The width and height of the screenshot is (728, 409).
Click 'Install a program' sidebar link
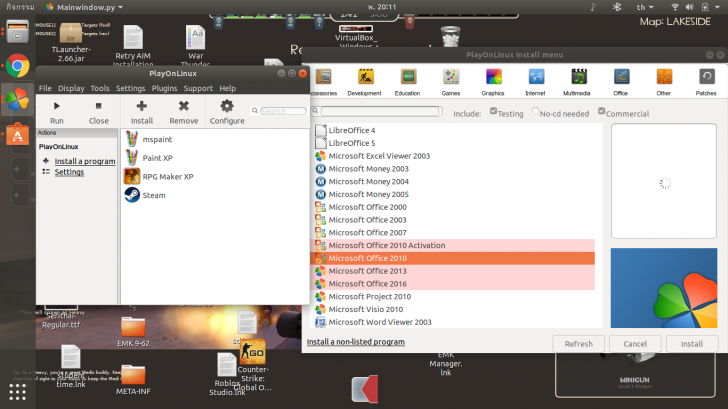85,161
